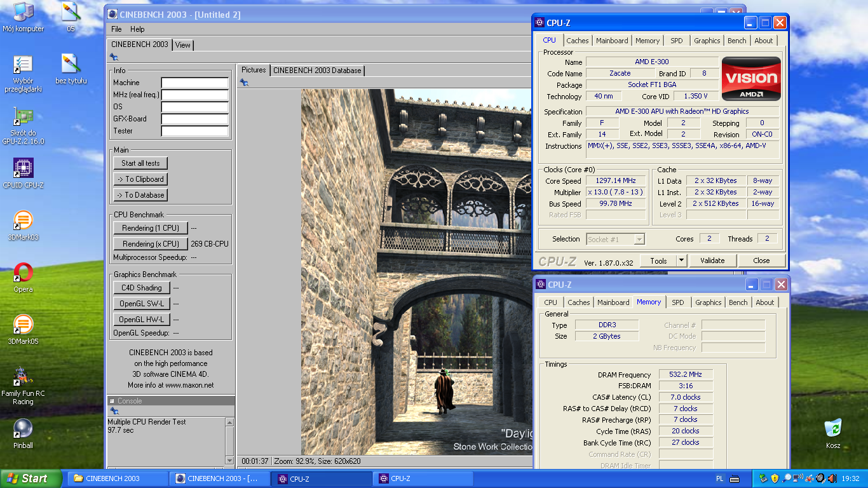Click the keyboard icon in taskbar
The width and height of the screenshot is (868, 488).
(x=735, y=478)
